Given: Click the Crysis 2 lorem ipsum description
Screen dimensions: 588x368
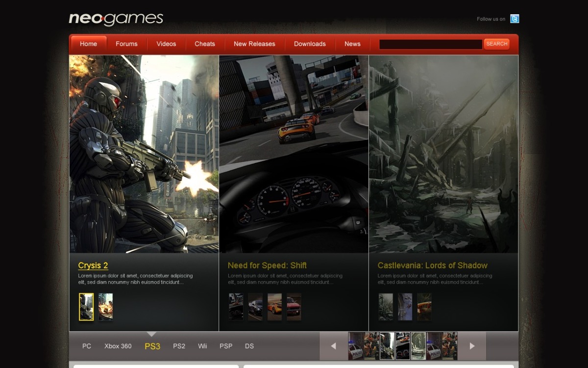Looking at the screenshot, I should [x=135, y=279].
